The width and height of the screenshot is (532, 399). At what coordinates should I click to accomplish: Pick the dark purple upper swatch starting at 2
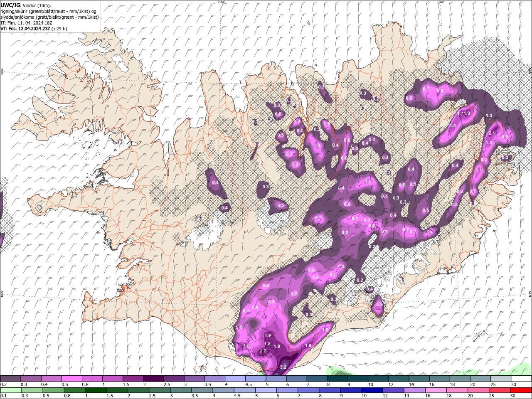click(153, 379)
